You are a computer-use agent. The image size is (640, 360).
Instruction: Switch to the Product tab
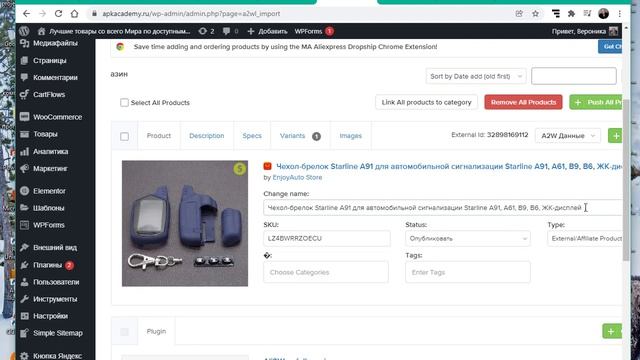(159, 136)
